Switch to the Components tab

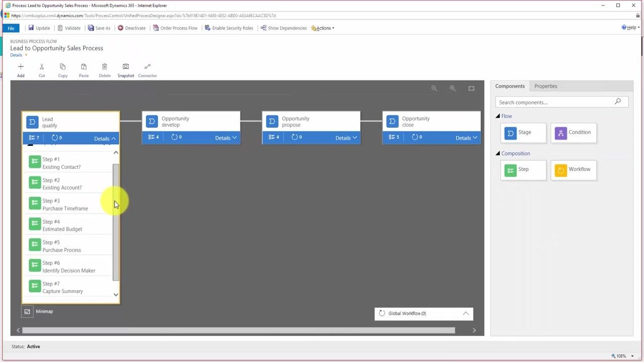(x=510, y=86)
